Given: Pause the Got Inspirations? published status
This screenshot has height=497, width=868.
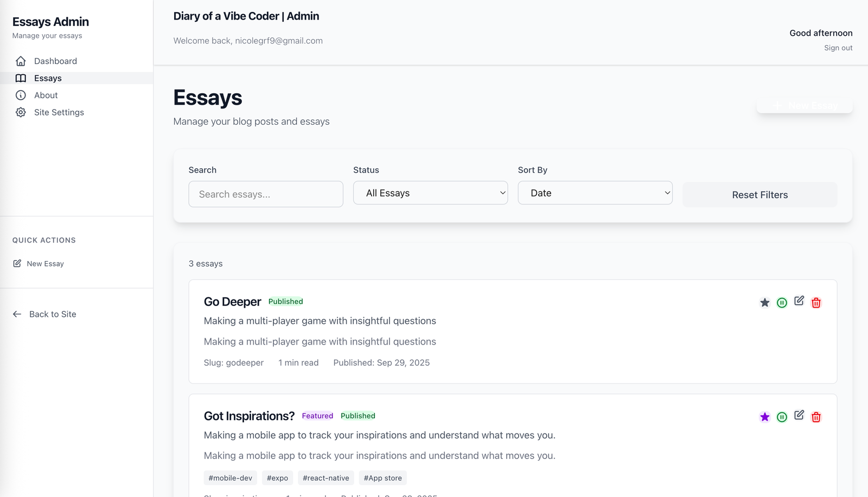Looking at the screenshot, I should tap(782, 417).
